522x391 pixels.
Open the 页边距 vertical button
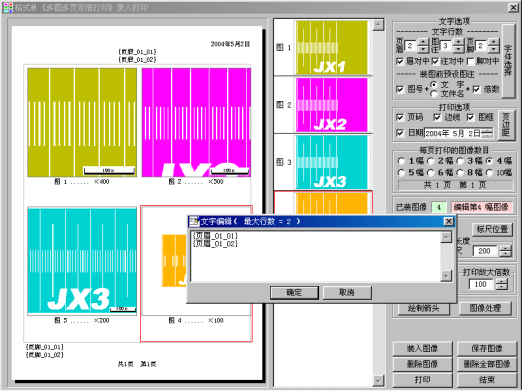click(x=506, y=125)
